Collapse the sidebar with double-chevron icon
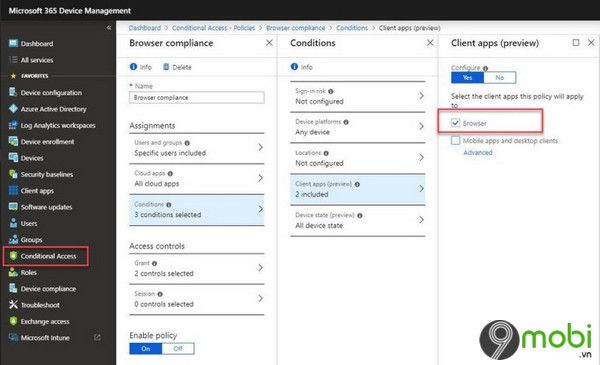The image size is (600, 365). coord(109,28)
